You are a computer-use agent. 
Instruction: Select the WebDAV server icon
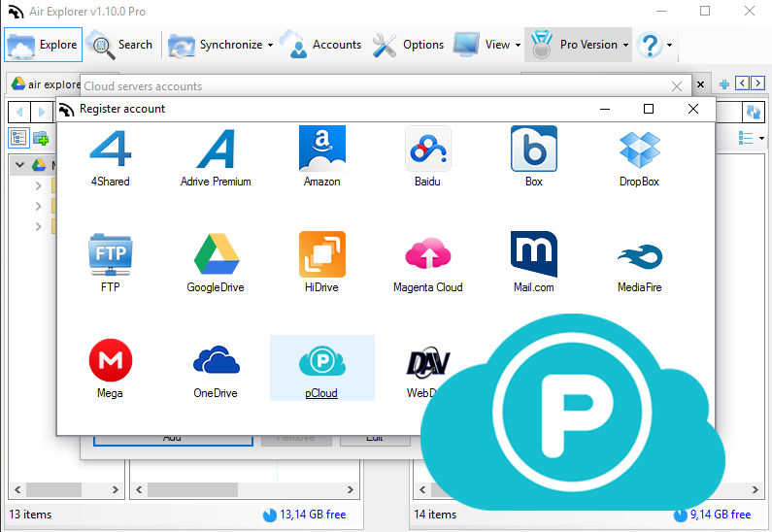[427, 363]
